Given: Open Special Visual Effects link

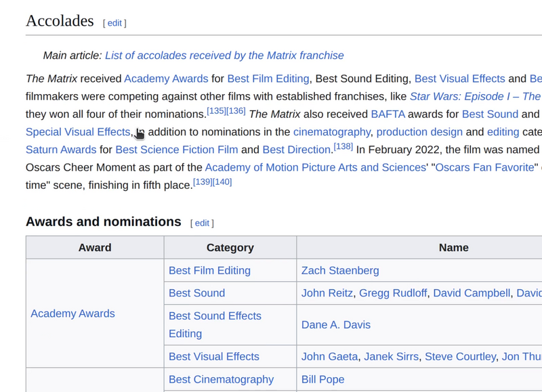Looking at the screenshot, I should (x=78, y=132).
